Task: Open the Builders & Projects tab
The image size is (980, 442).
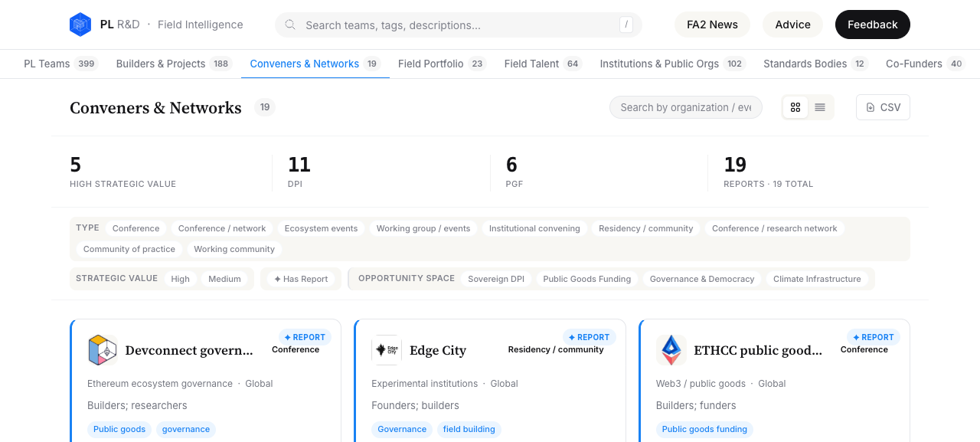Action: click(174, 64)
